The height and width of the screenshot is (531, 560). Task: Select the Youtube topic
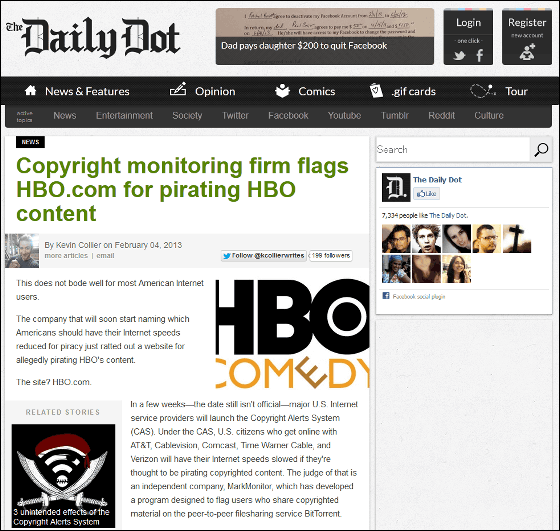[x=344, y=115]
